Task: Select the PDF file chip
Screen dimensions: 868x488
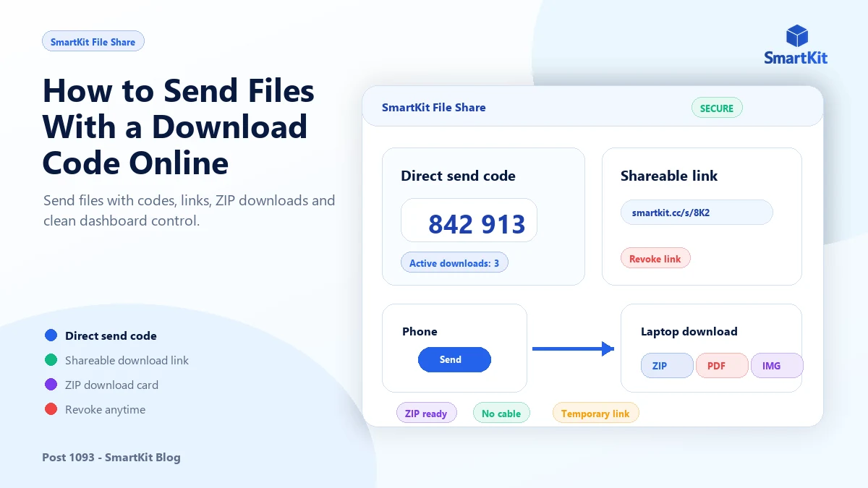Action: (722, 365)
